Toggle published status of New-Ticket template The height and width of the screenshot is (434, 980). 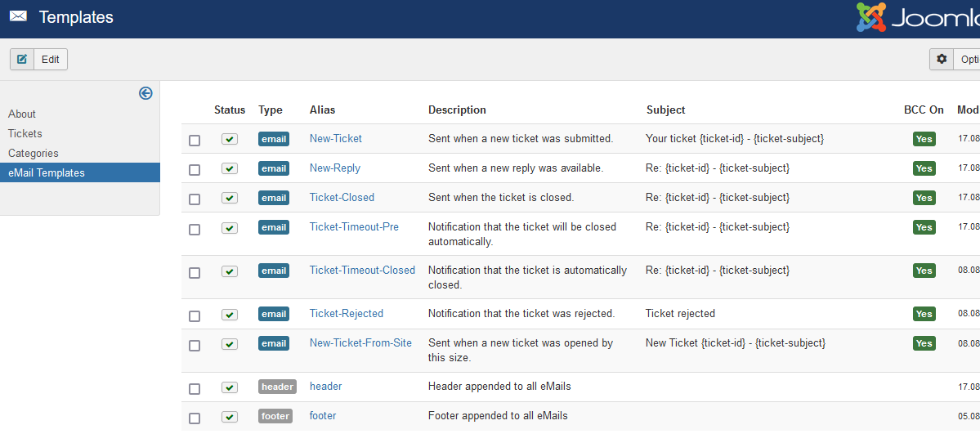[230, 139]
